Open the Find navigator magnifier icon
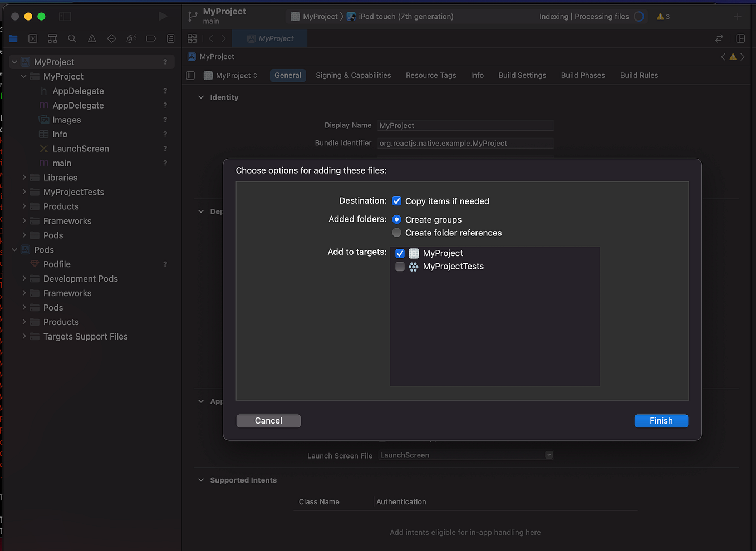 pos(72,38)
